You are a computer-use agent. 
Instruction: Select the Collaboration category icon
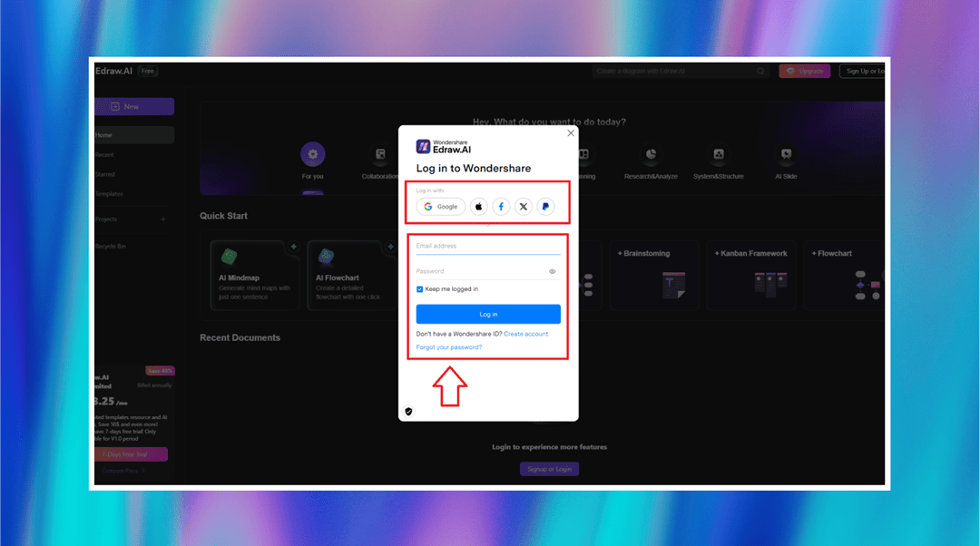tap(380, 154)
